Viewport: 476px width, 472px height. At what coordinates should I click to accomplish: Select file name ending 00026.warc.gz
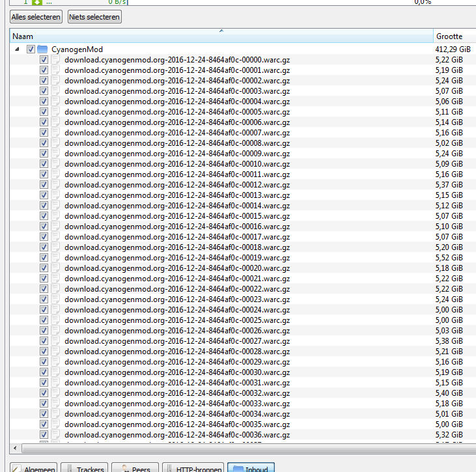pyautogui.click(x=177, y=331)
